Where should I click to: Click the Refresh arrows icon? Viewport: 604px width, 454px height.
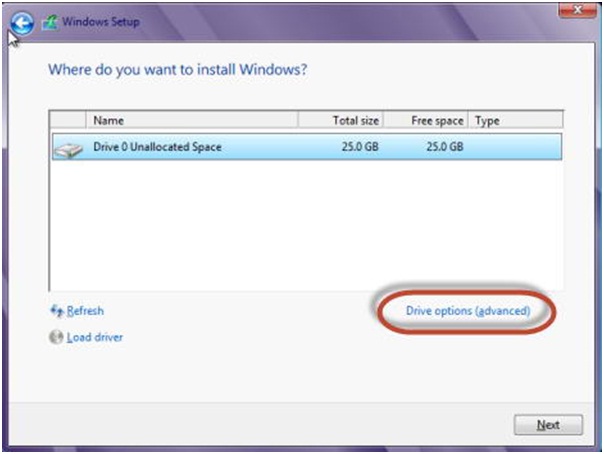pos(57,311)
